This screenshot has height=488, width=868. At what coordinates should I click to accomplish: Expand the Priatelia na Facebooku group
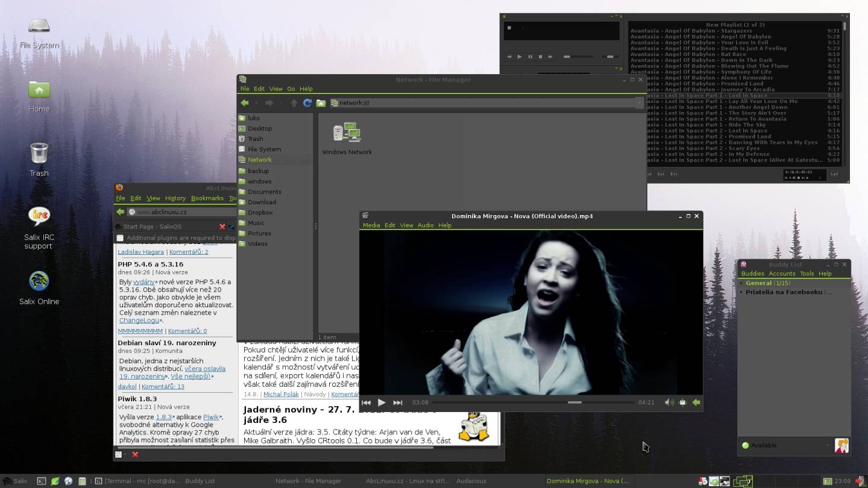click(741, 292)
